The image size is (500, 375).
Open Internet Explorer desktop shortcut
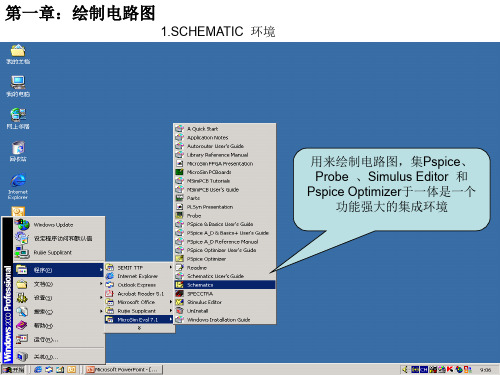click(x=18, y=187)
